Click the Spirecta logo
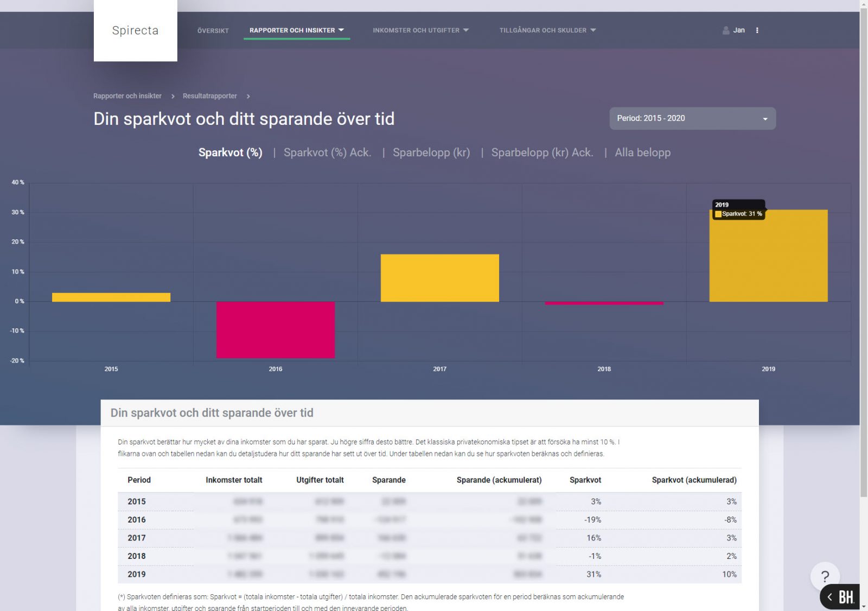 (x=135, y=30)
